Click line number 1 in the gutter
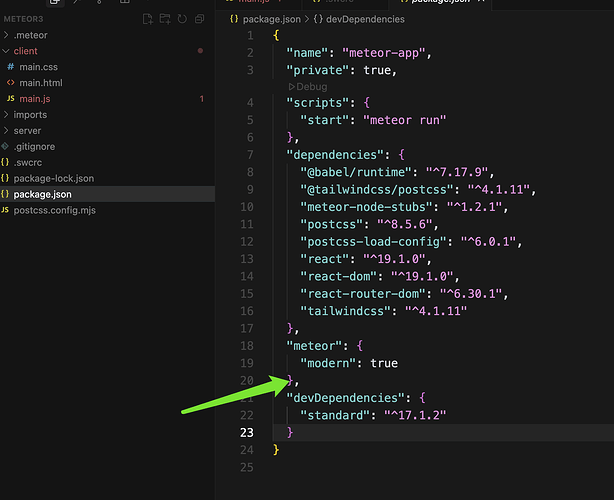Screen dimensions: 614x500 [250, 36]
